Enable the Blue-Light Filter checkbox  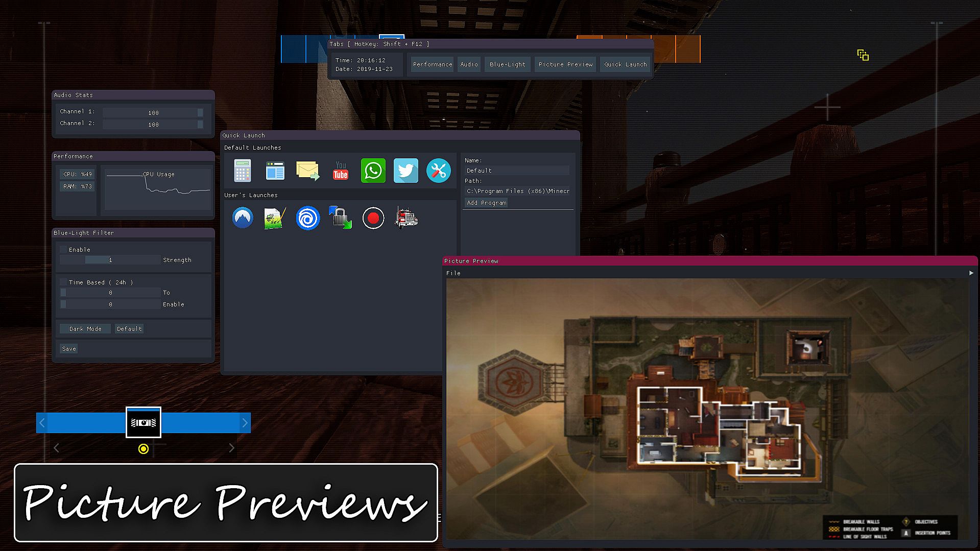(63, 250)
